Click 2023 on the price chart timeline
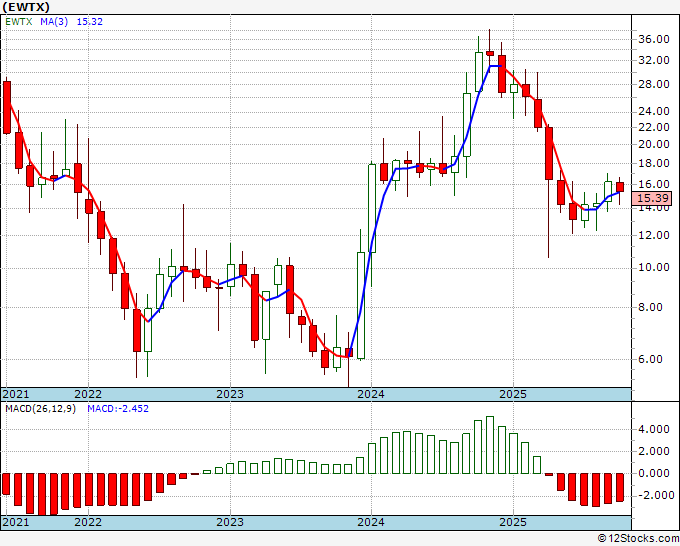 (x=230, y=394)
